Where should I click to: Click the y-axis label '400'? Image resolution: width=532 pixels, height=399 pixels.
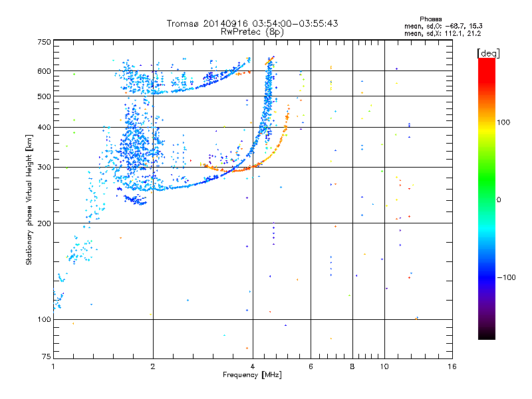point(44,127)
